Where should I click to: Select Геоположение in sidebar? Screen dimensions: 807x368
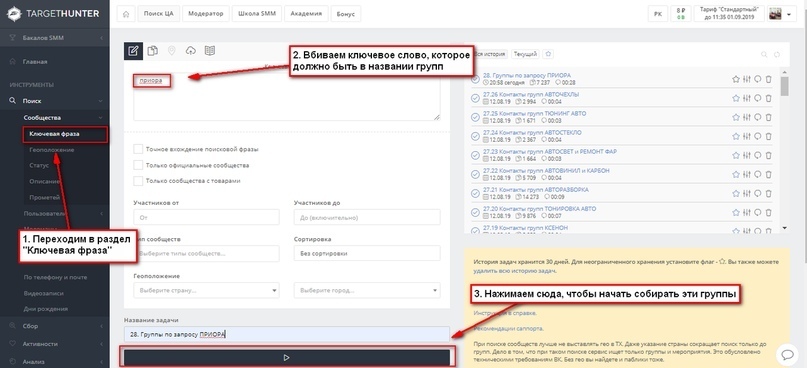(52, 150)
